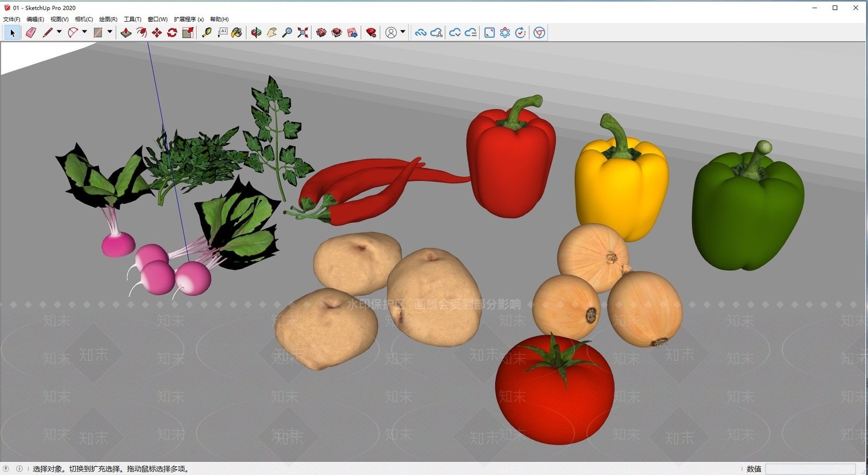Click the 数值 measurements input box
868x475 pixels.
pyautogui.click(x=810, y=469)
